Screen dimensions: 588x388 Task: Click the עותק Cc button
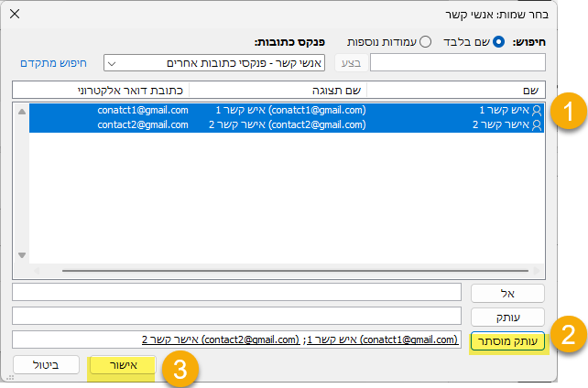tap(507, 317)
